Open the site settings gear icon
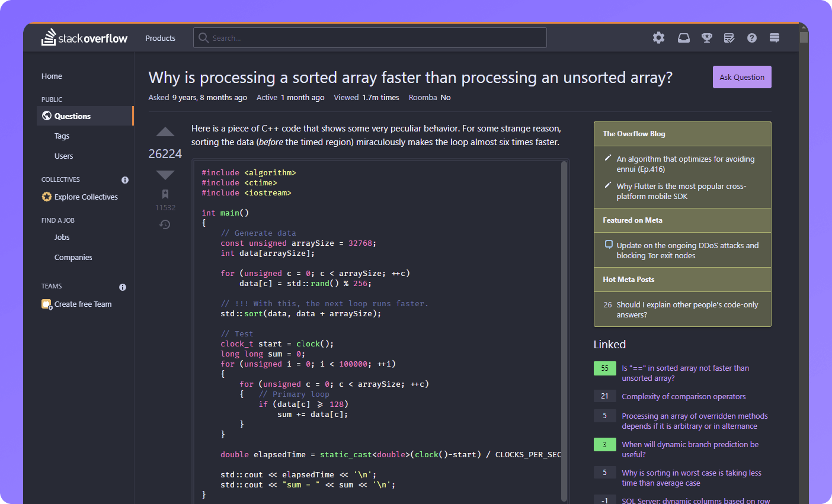Image resolution: width=832 pixels, height=504 pixels. pos(658,37)
